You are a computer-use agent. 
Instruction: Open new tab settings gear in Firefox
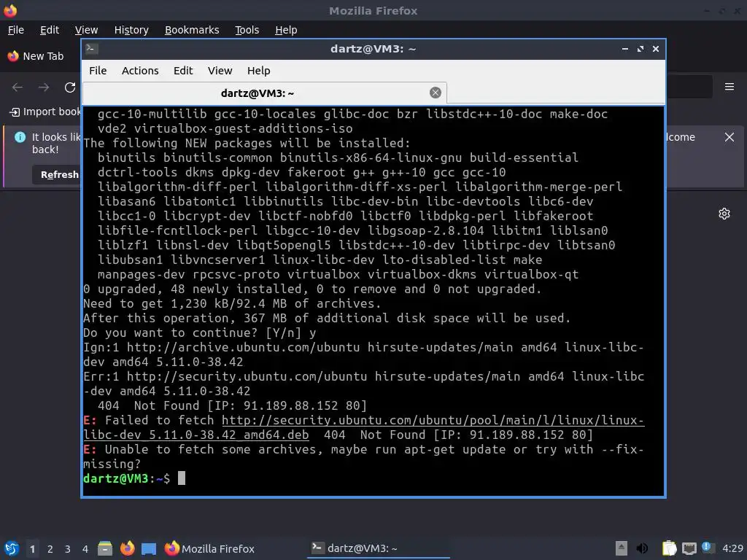click(x=724, y=214)
